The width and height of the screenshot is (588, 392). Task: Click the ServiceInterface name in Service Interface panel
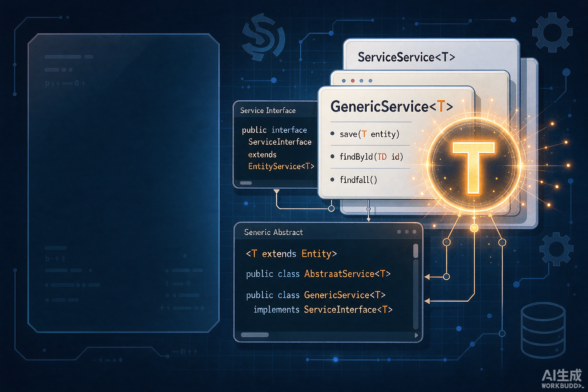coord(280,142)
